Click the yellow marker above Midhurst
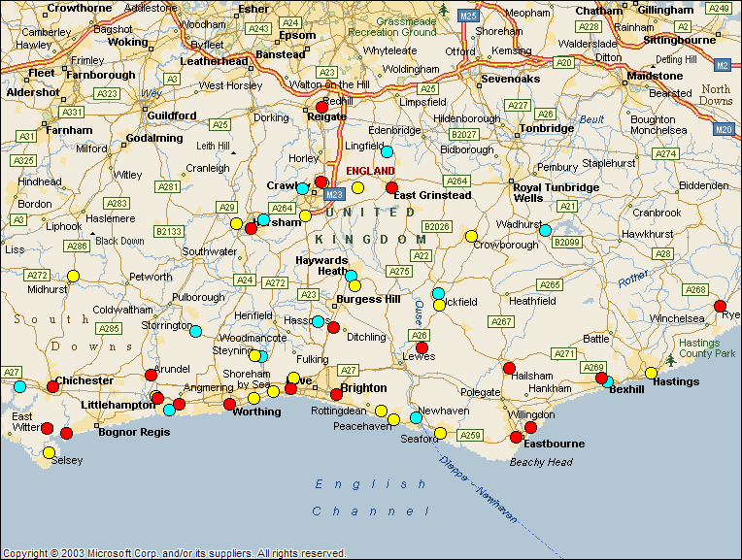 point(73,277)
